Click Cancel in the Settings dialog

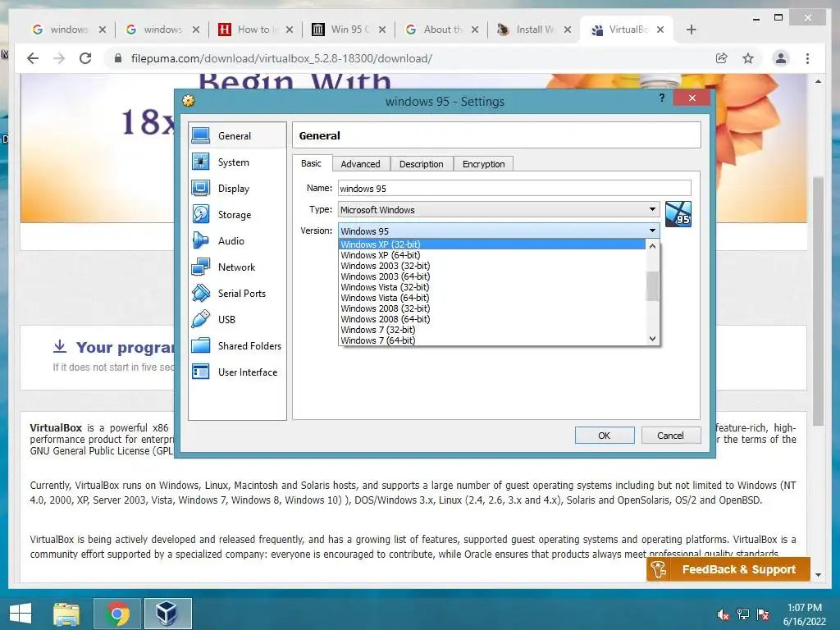coord(671,436)
